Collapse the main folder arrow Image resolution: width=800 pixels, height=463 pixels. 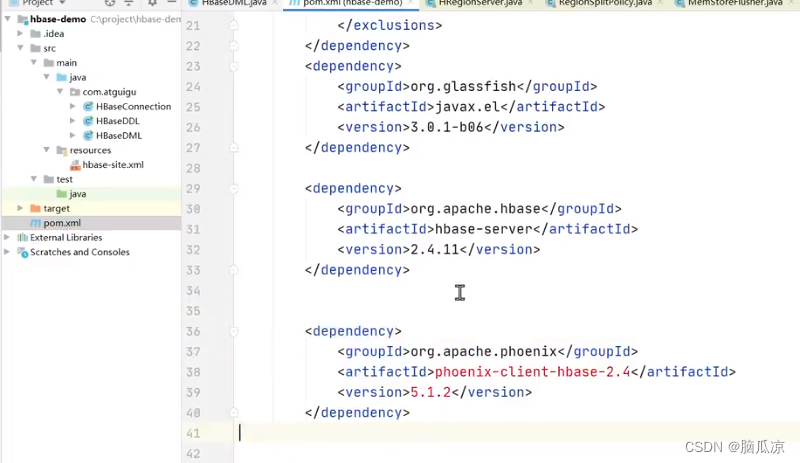point(34,62)
